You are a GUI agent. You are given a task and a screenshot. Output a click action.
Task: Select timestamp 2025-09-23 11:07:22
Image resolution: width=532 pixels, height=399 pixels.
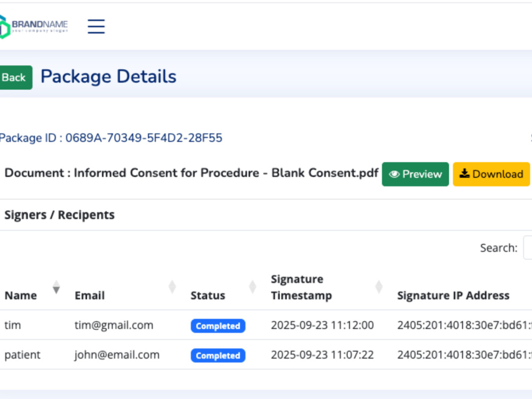click(x=322, y=355)
